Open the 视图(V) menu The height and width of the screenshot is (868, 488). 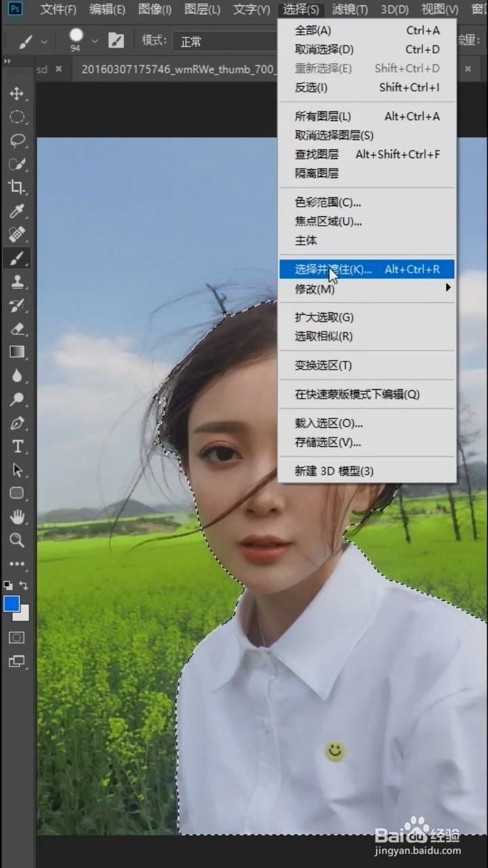click(x=440, y=9)
